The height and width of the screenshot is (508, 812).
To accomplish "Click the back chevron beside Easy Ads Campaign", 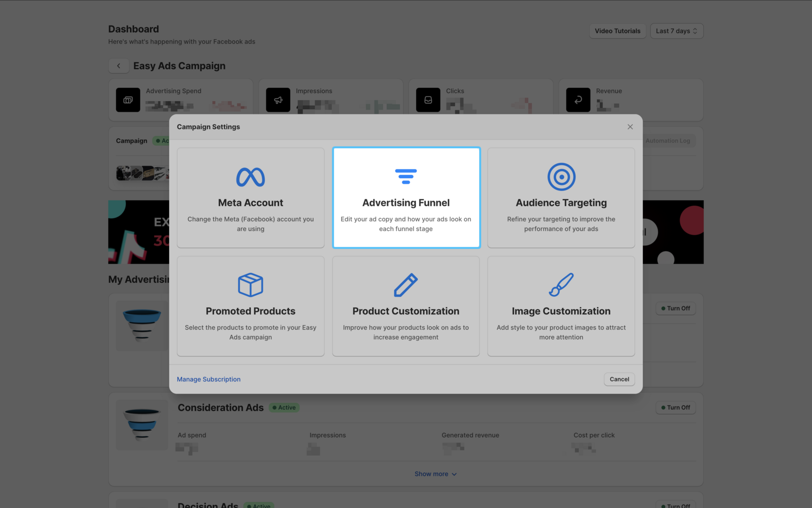I will [x=119, y=66].
